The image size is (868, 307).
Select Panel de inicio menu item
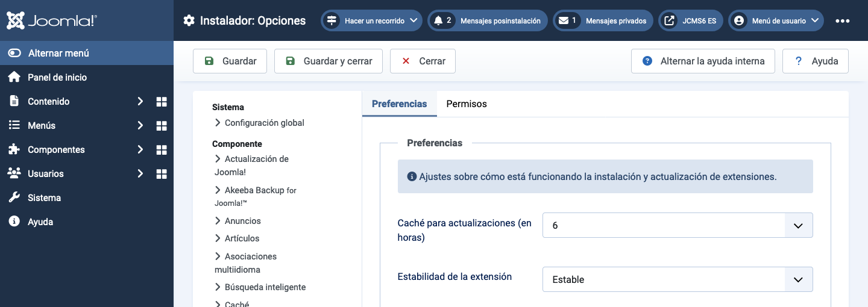tap(87, 77)
